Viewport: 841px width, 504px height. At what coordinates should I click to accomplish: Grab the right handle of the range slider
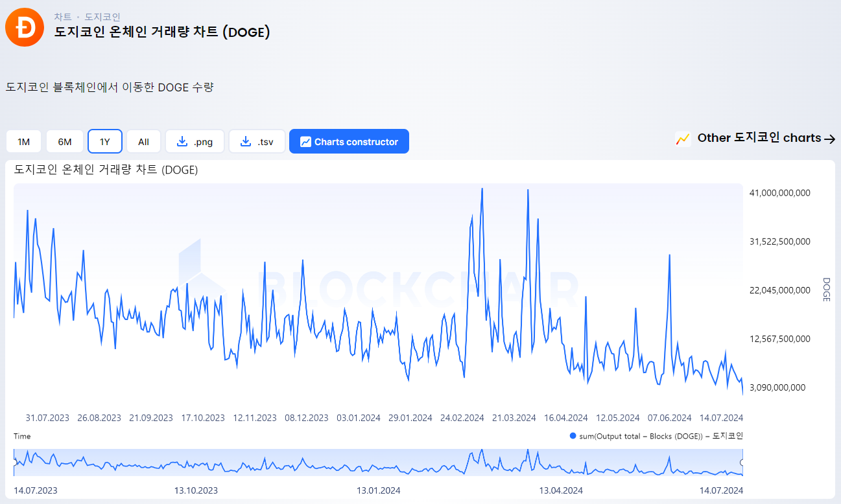(742, 463)
